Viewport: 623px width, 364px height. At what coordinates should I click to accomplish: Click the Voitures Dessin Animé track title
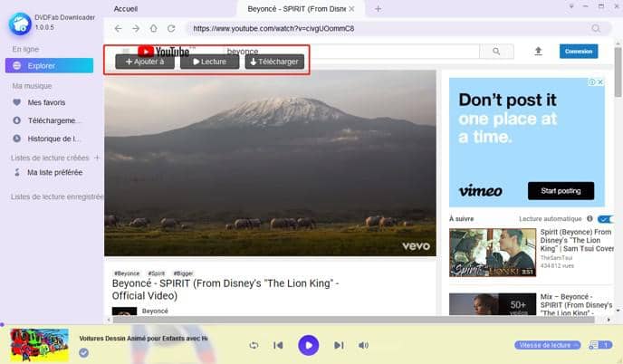(x=143, y=339)
